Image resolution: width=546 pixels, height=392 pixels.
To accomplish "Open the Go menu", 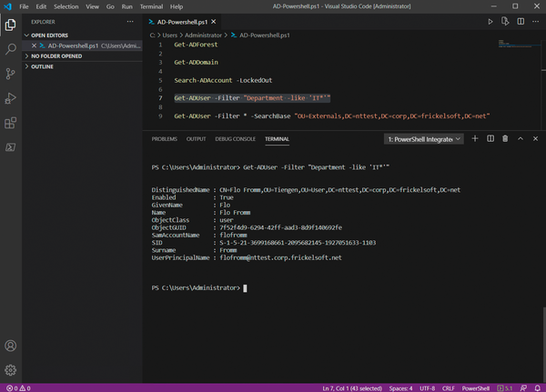I will 110,6.
